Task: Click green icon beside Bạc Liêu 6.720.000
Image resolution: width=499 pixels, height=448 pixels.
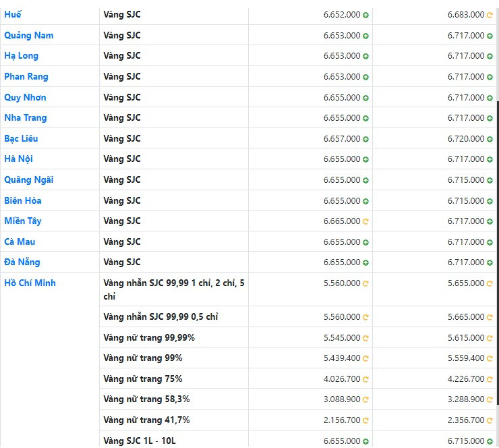Action: (490, 139)
